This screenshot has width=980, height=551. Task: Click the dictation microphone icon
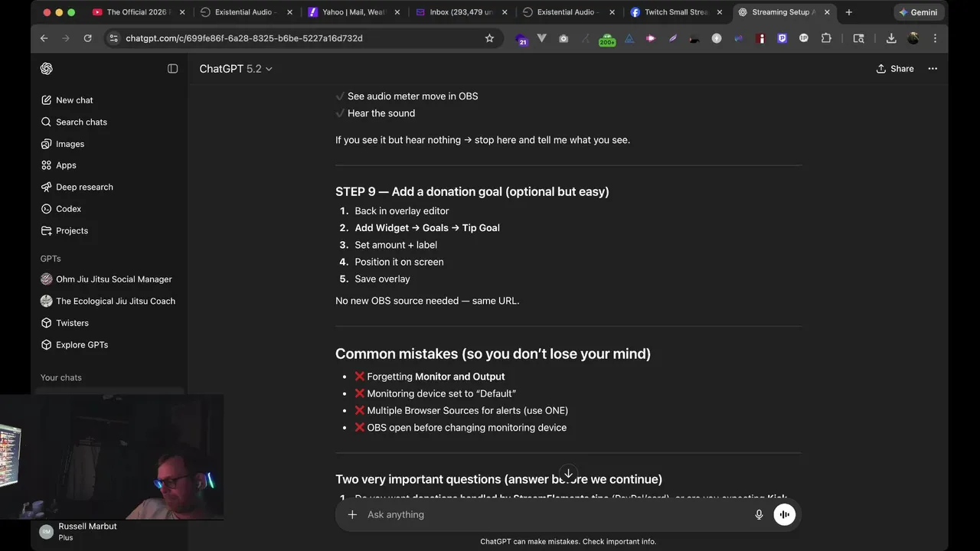[x=759, y=515]
